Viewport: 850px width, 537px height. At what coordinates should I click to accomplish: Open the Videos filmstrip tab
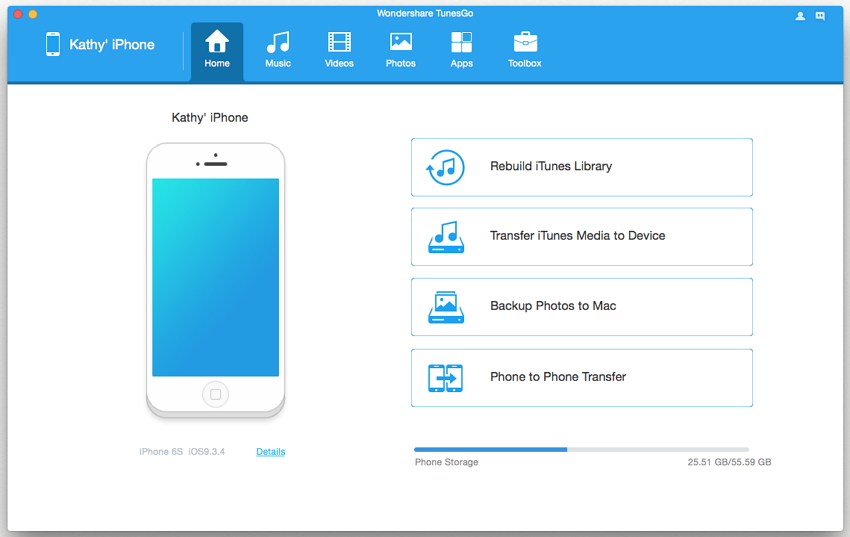pos(339,49)
